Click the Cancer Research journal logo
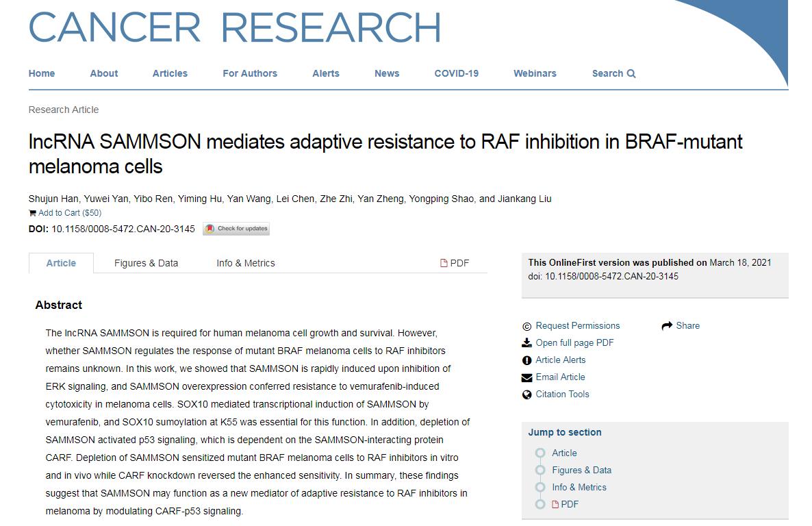The height and width of the screenshot is (526, 812). pyautogui.click(x=235, y=27)
